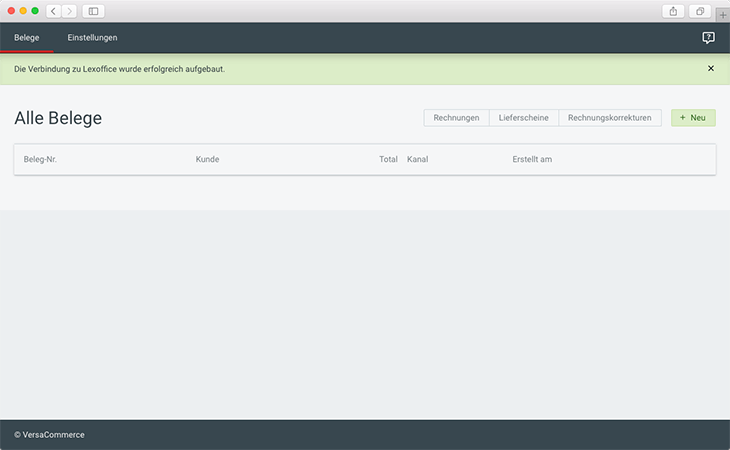The width and height of the screenshot is (730, 450).
Task: Open the Safari share icon
Action: tap(672, 11)
